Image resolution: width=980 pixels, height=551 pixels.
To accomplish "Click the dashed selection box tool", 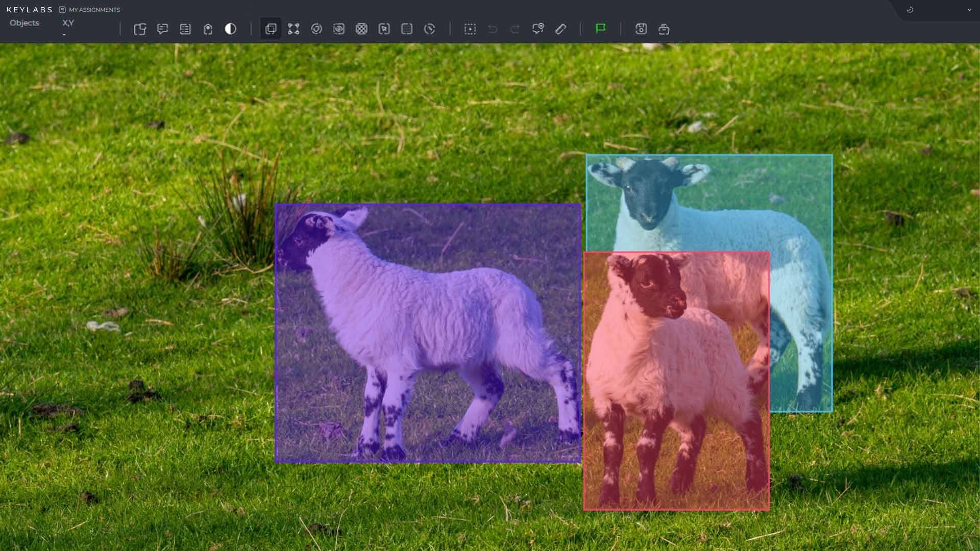I will pos(470,29).
